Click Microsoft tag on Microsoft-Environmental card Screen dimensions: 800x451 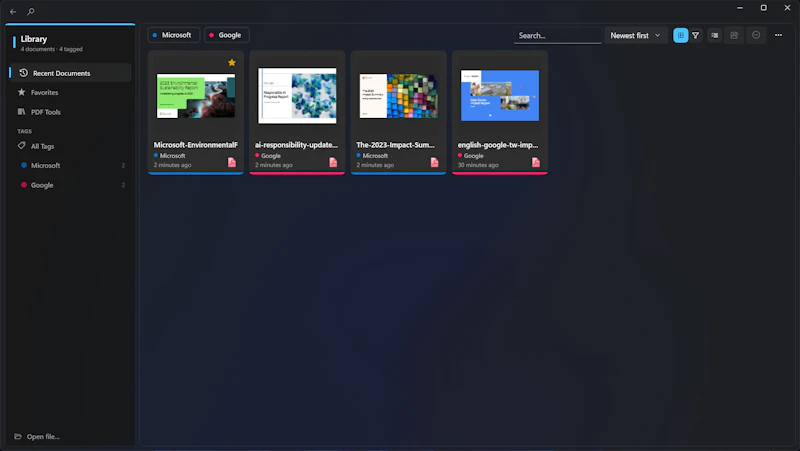point(169,156)
